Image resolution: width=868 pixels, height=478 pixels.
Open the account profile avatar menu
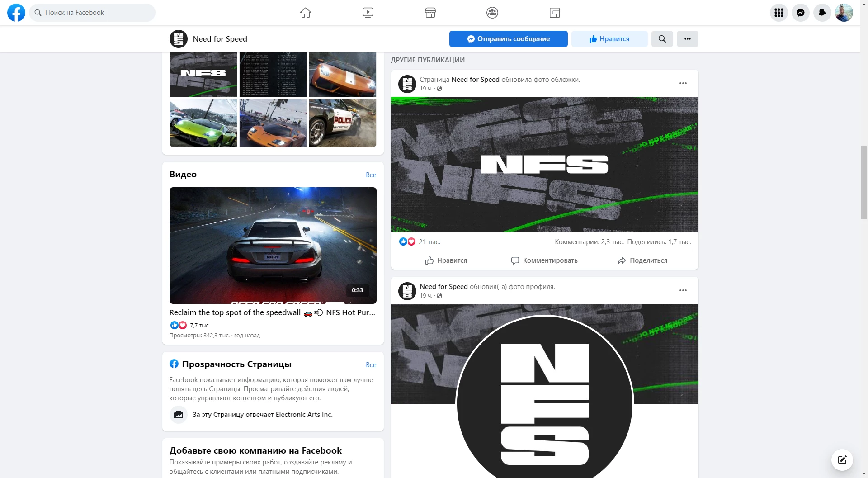click(844, 13)
